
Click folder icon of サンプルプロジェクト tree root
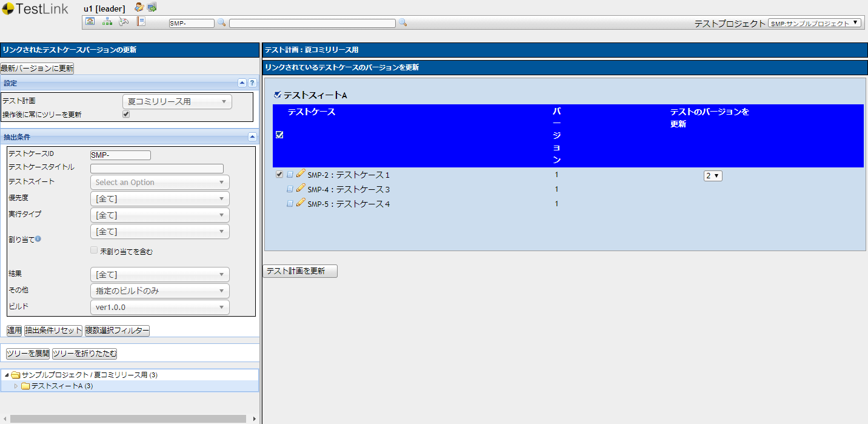(16, 375)
